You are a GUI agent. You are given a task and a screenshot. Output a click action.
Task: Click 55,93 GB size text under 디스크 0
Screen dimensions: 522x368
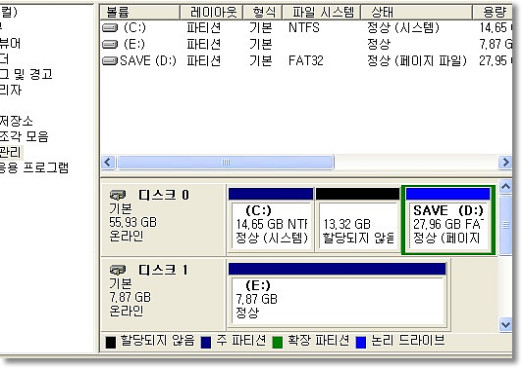(133, 222)
